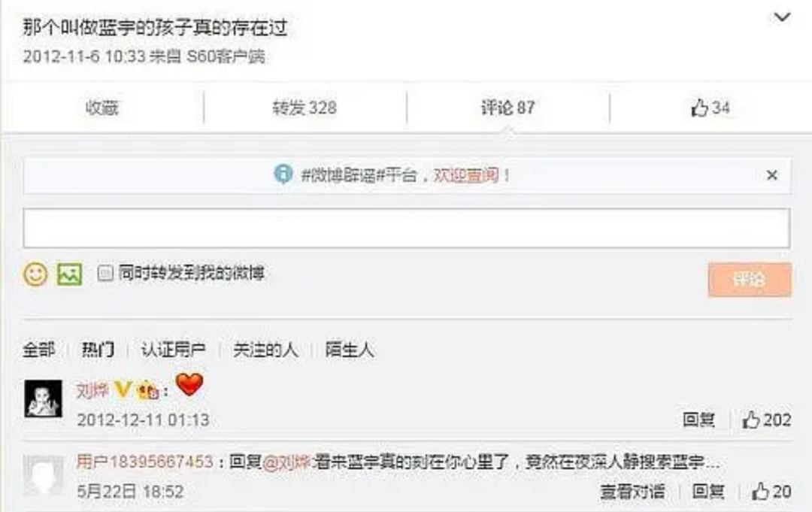812x512 pixels.
Task: Click the blue info icon in notice banner
Action: pos(283,174)
